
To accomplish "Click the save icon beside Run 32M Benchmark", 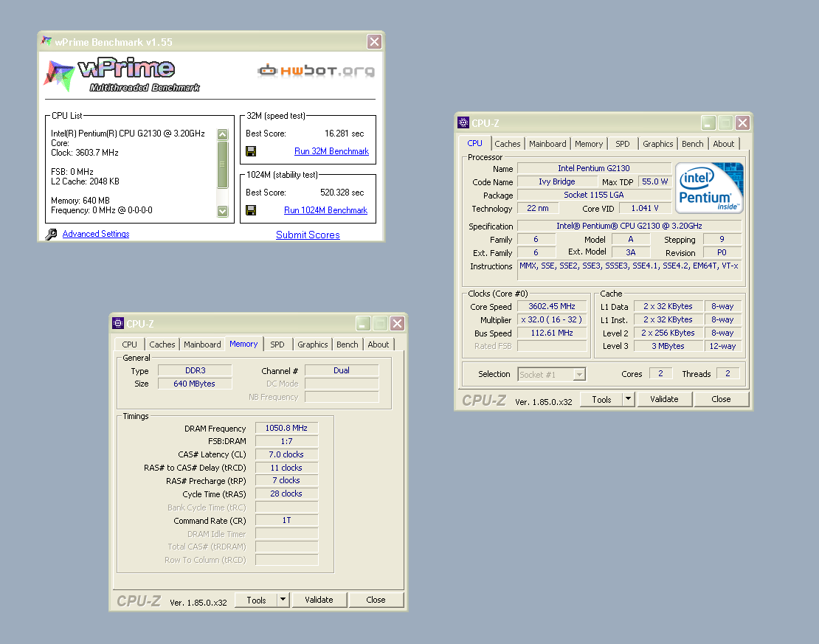I will [x=251, y=151].
